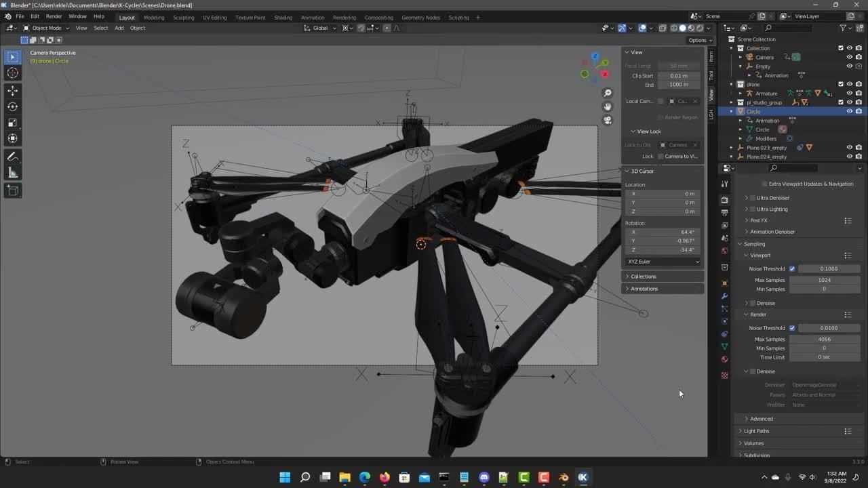
Task: Hide the Plane.023_empty object
Action: (850, 147)
